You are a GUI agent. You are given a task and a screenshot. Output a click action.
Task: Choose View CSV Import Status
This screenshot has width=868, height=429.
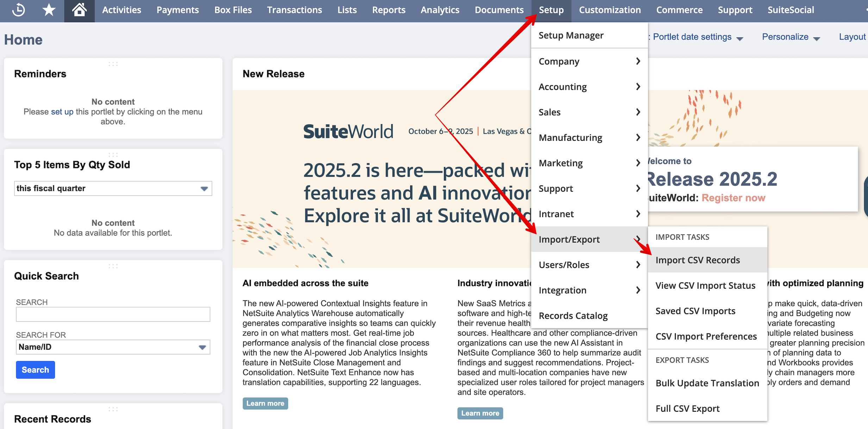pyautogui.click(x=707, y=286)
